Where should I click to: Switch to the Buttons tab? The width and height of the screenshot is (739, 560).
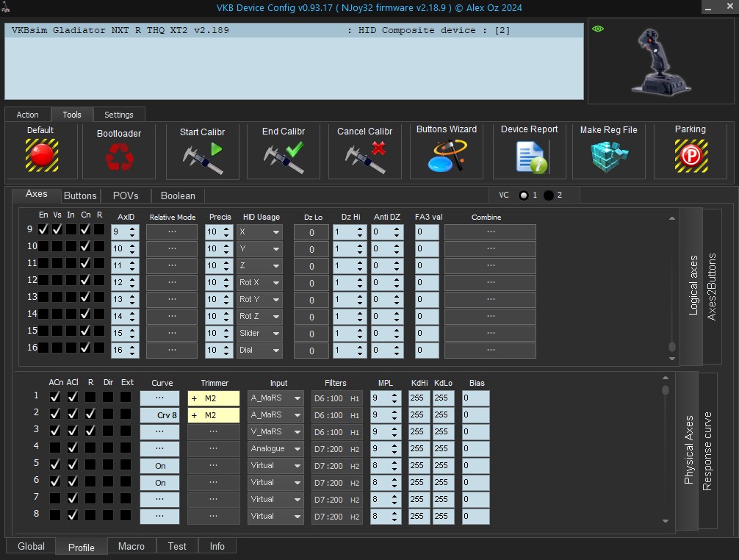pyautogui.click(x=80, y=195)
